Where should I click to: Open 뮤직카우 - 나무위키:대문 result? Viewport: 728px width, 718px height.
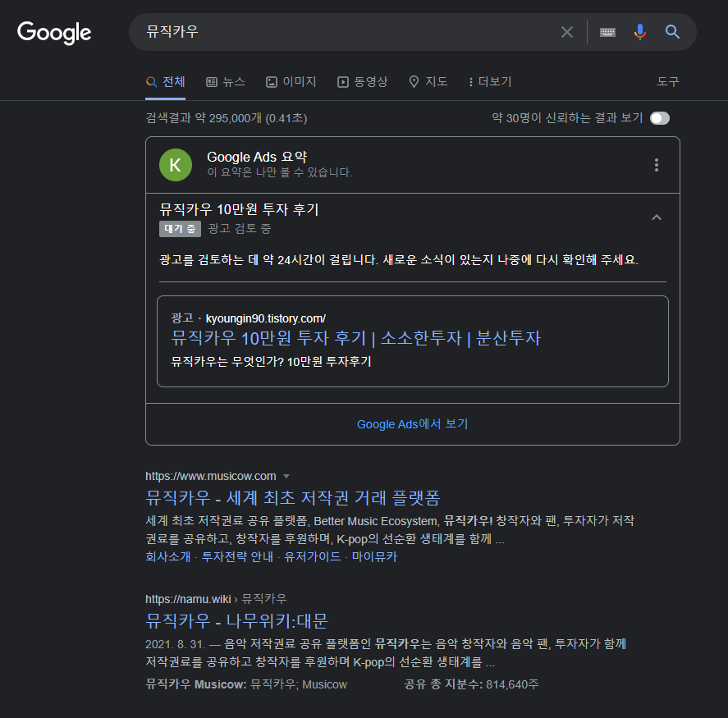click(237, 620)
